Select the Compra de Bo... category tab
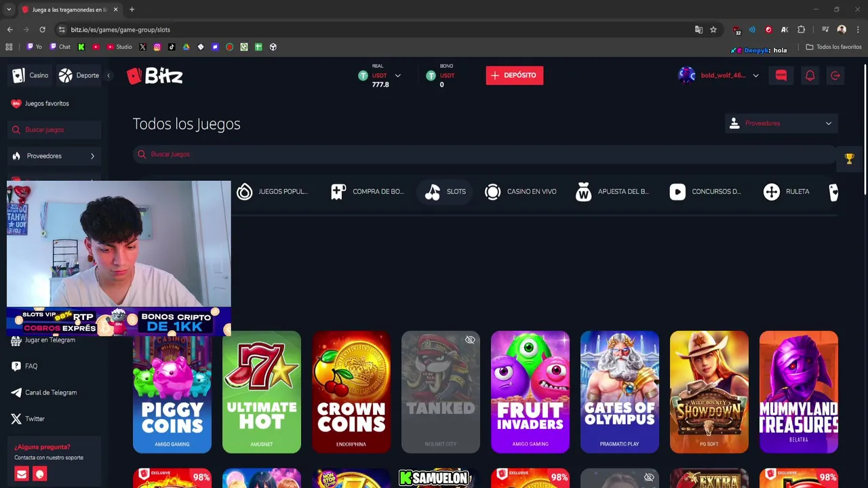This screenshot has width=868, height=488. [x=368, y=192]
